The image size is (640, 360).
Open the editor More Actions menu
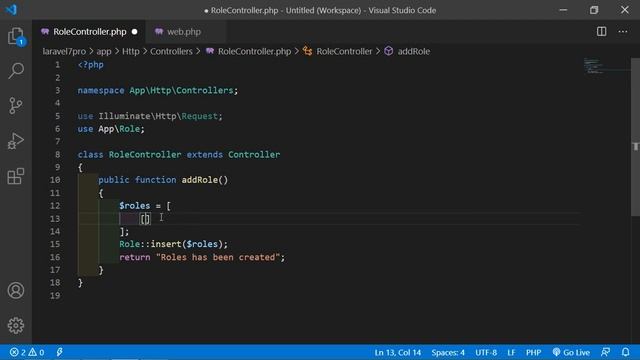pos(622,31)
